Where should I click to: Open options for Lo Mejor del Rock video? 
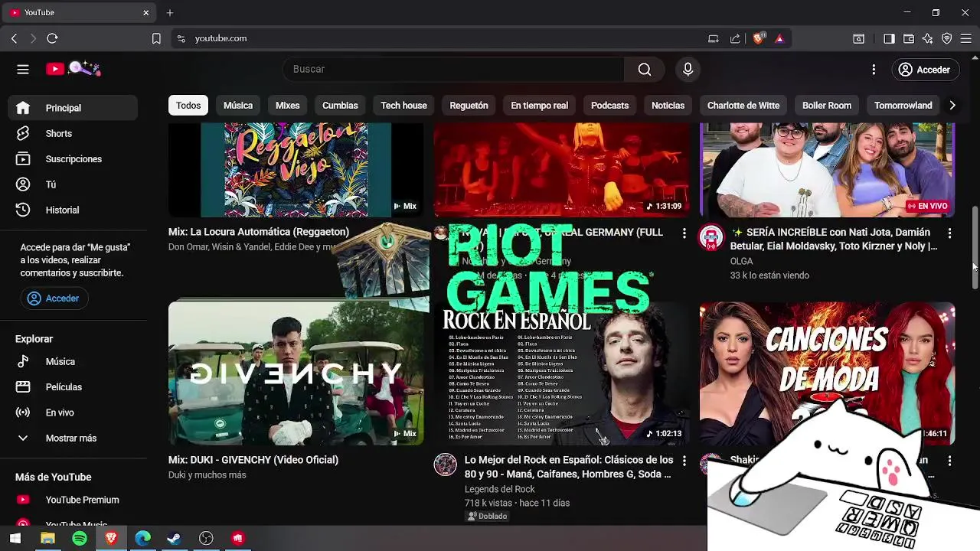[684, 461]
